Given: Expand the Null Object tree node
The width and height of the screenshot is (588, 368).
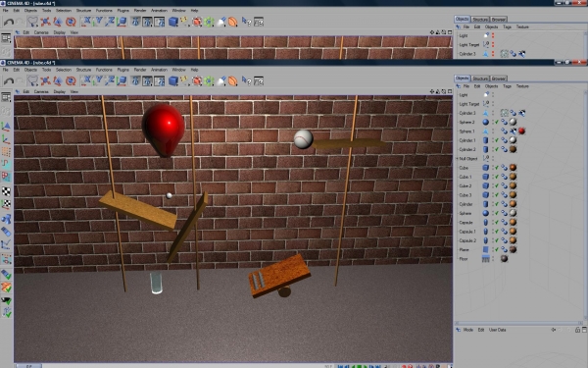Looking at the screenshot, I should (457, 159).
